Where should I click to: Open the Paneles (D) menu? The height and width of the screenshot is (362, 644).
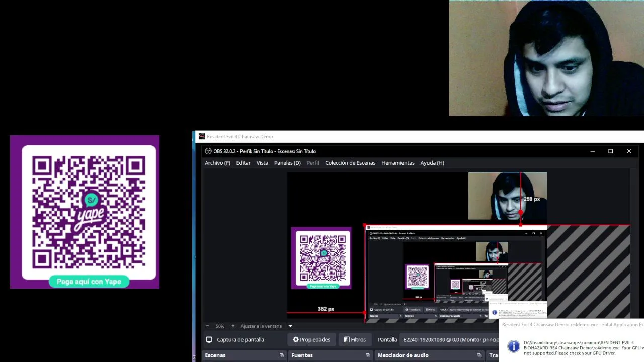[x=287, y=163]
